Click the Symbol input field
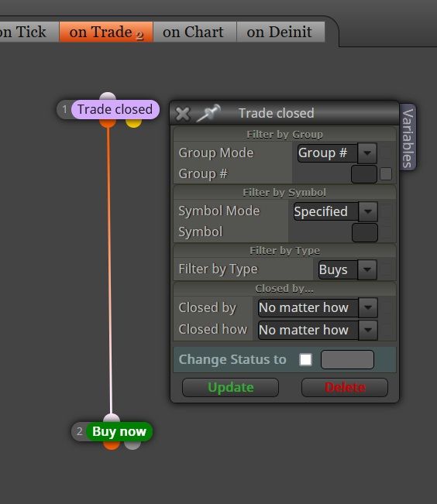The width and height of the screenshot is (437, 504). pos(365,232)
